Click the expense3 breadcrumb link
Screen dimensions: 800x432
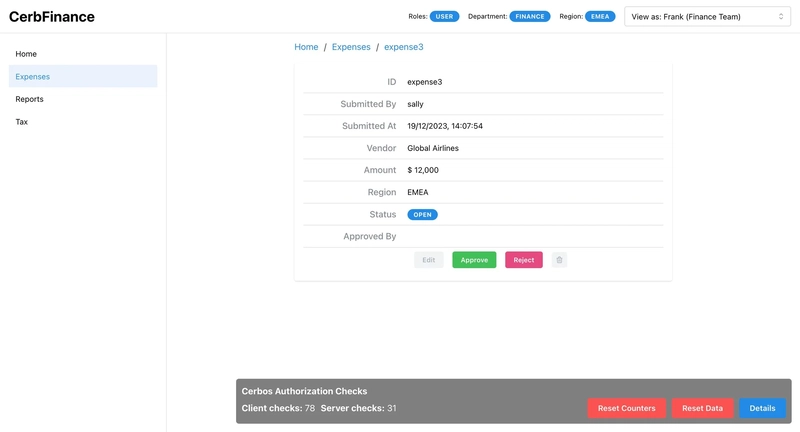coord(404,47)
